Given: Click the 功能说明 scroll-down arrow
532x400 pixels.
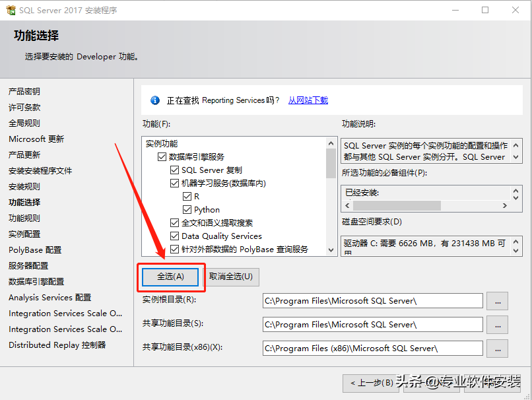Looking at the screenshot, I should click(515, 157).
